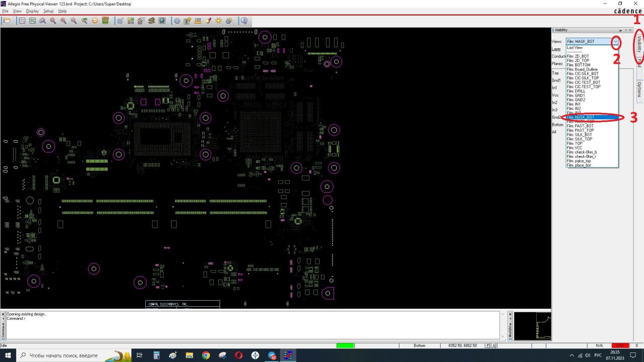The image size is (644, 362).
Task: Click the Zoom Previous green-arrow magnifier icon
Action: 85,21
